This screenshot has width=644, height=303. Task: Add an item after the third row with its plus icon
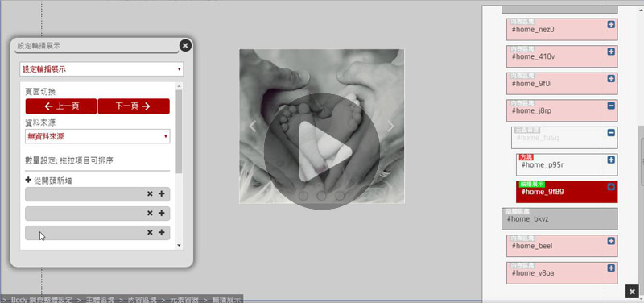click(162, 232)
